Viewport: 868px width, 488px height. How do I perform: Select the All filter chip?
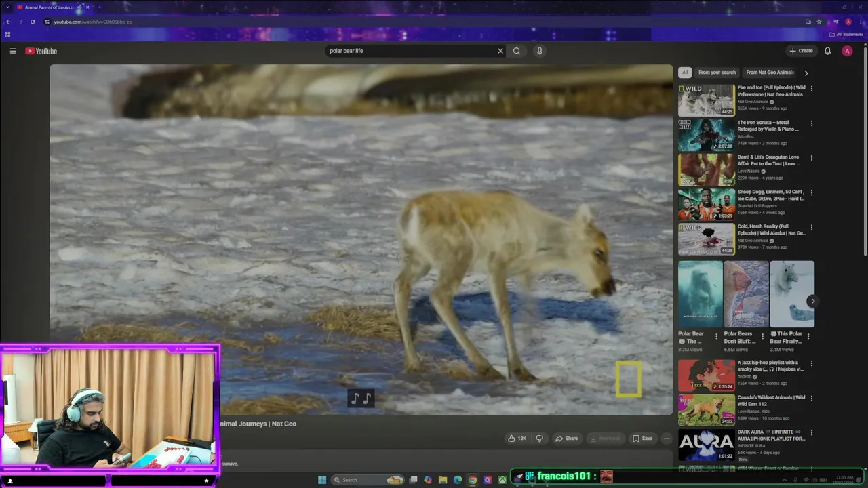(685, 73)
